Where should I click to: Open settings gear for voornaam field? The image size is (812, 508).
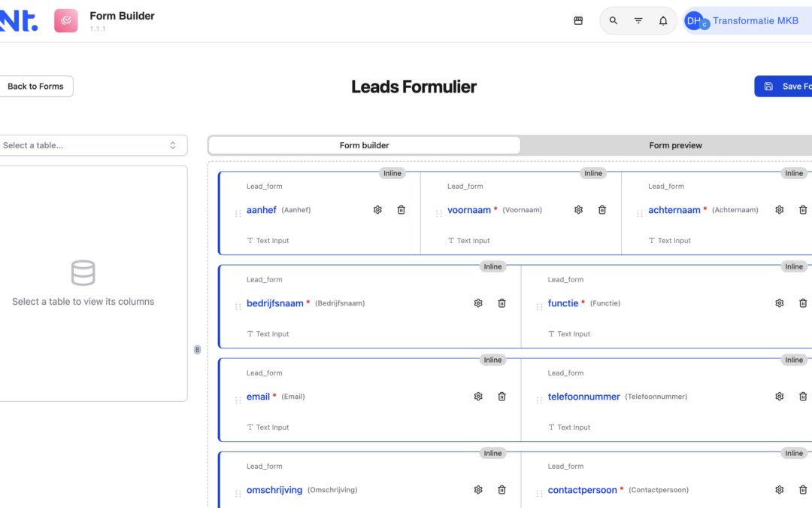coord(578,210)
